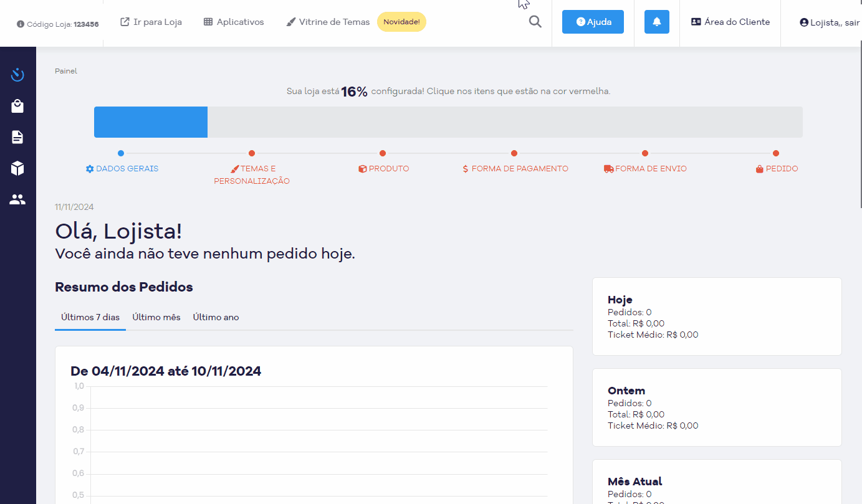Viewport: 862px width, 504px height.
Task: Click the external link icon of Ir para Loja
Action: (125, 22)
